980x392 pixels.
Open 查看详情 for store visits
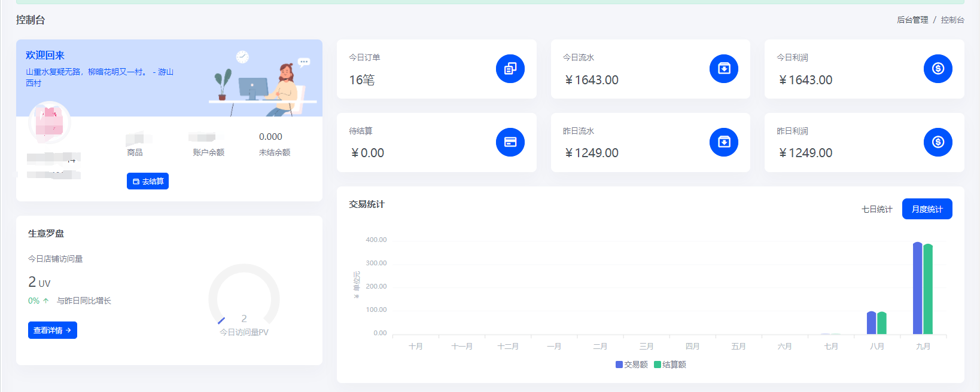pyautogui.click(x=53, y=330)
